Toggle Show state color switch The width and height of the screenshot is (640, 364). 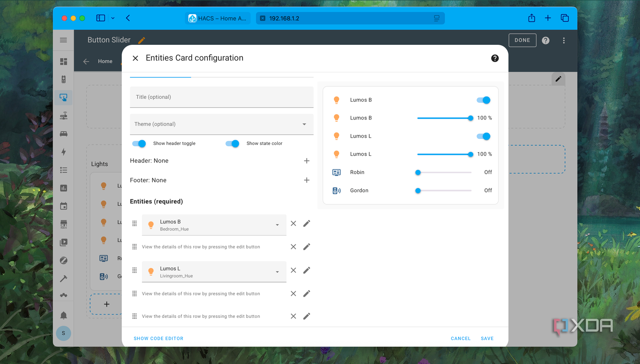232,143
